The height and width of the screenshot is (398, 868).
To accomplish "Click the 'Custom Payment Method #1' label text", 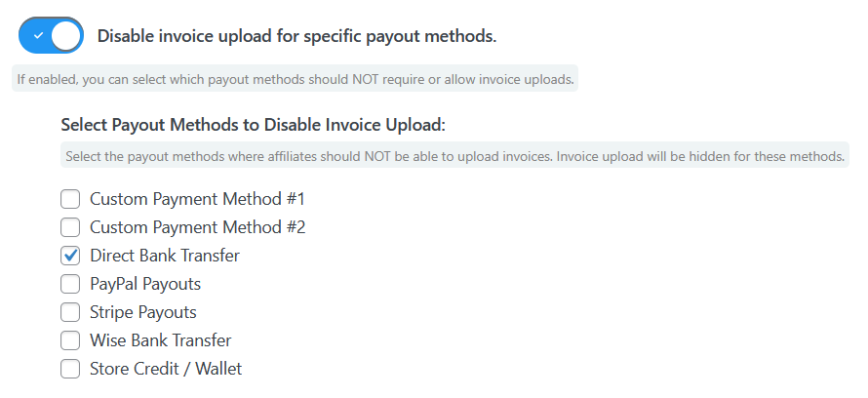I will (197, 199).
